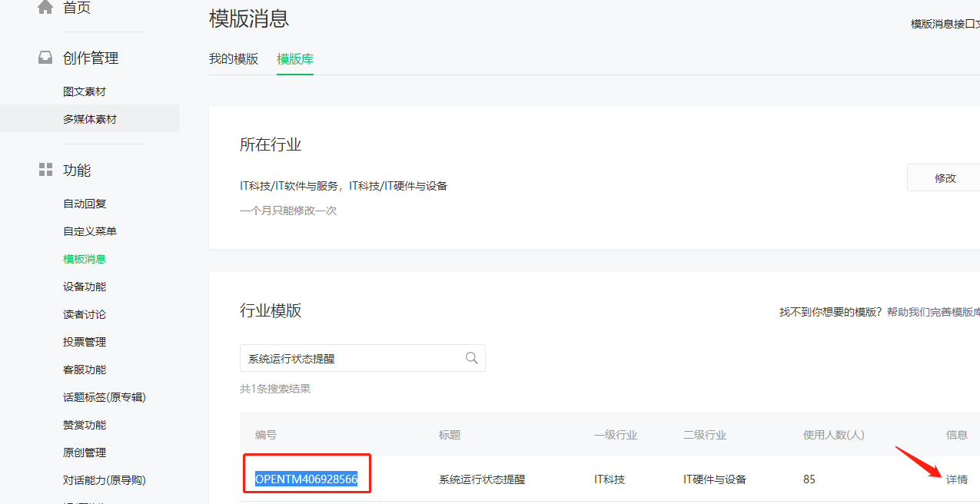The height and width of the screenshot is (504, 980).
Task: Open 多媒体素材 in the sidebar
Action: [x=90, y=119]
